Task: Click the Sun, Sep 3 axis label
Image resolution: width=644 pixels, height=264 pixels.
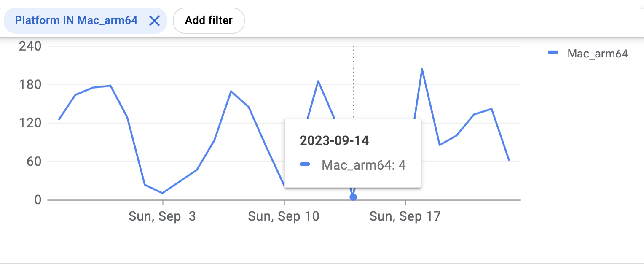Action: [161, 216]
